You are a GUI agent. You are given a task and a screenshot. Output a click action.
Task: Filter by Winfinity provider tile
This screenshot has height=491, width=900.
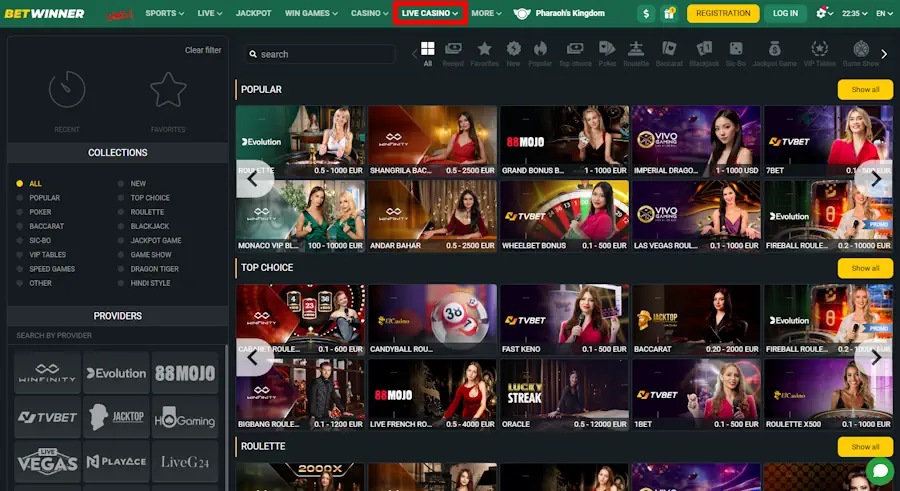(x=47, y=373)
